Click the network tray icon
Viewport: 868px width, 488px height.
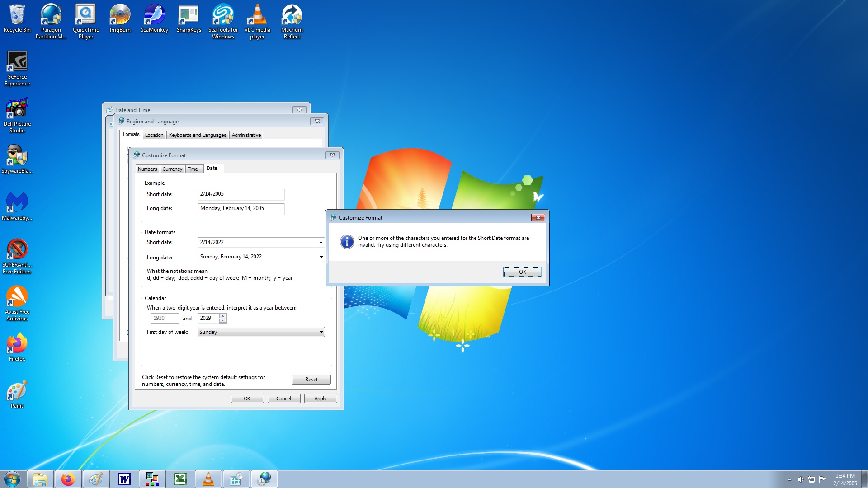(x=811, y=479)
